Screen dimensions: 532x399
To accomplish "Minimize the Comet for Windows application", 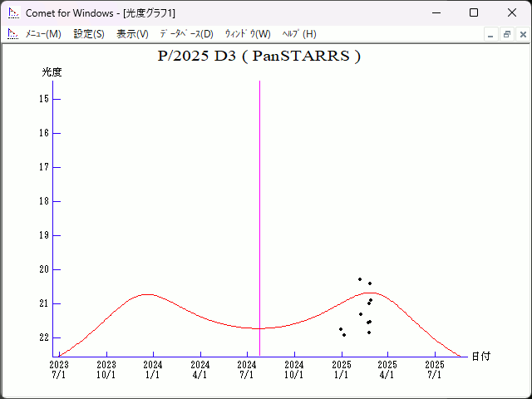I will pyautogui.click(x=436, y=13).
